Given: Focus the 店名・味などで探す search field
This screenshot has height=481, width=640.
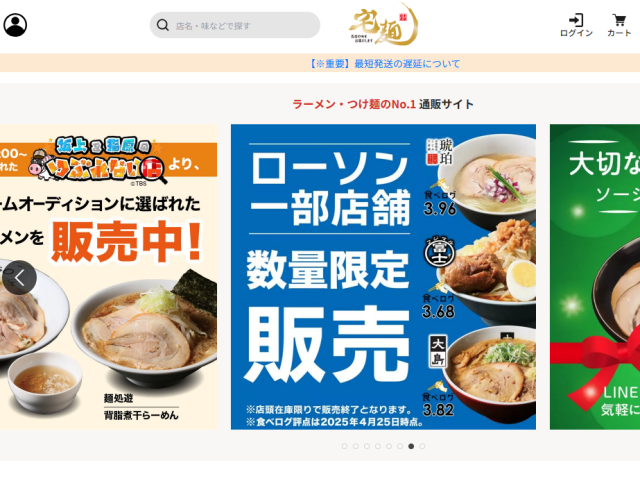Looking at the screenshot, I should 235,25.
